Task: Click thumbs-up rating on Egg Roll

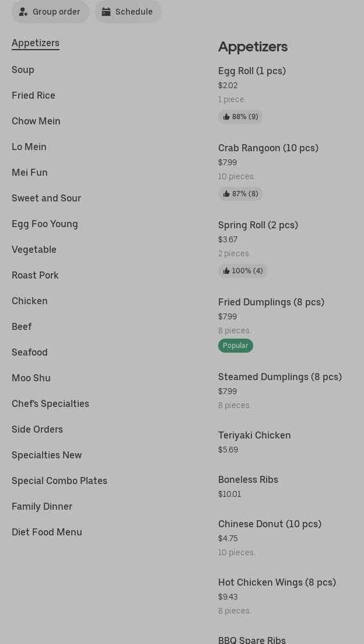Action: pos(240,117)
